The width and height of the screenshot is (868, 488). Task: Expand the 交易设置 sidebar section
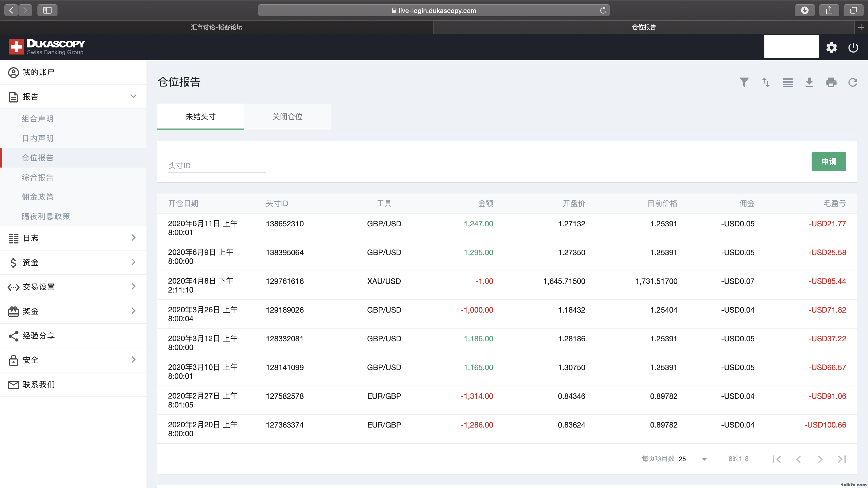point(73,287)
